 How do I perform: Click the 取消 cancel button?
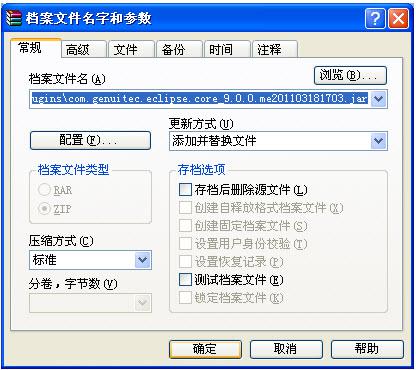pyautogui.click(x=286, y=349)
